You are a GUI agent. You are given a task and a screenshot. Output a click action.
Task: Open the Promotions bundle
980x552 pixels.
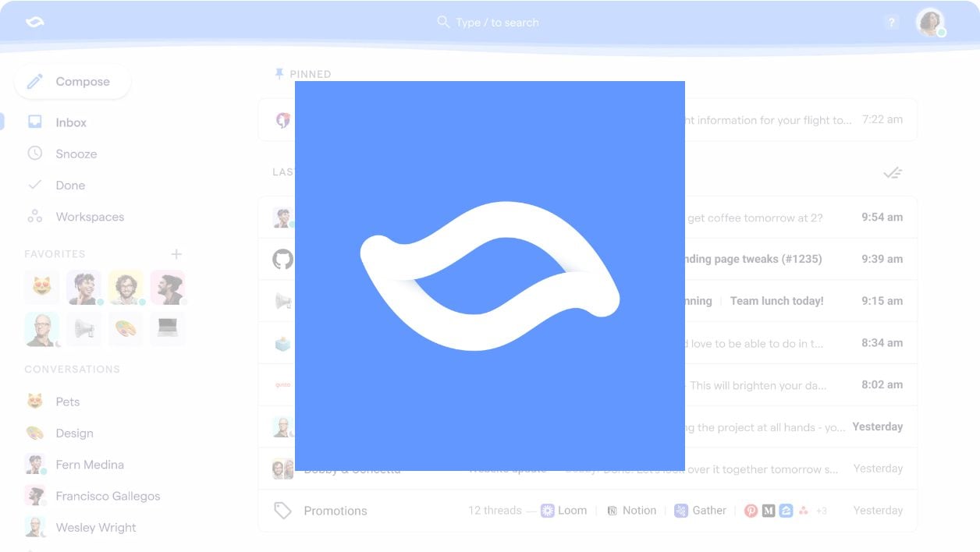[x=588, y=511]
